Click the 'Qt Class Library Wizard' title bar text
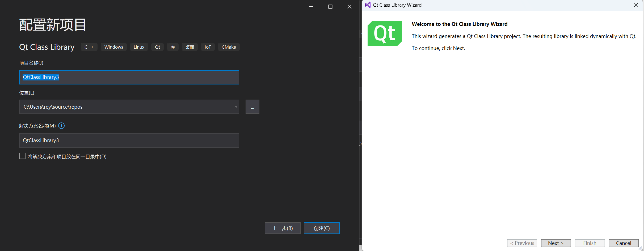This screenshot has width=644, height=251. coord(397,5)
